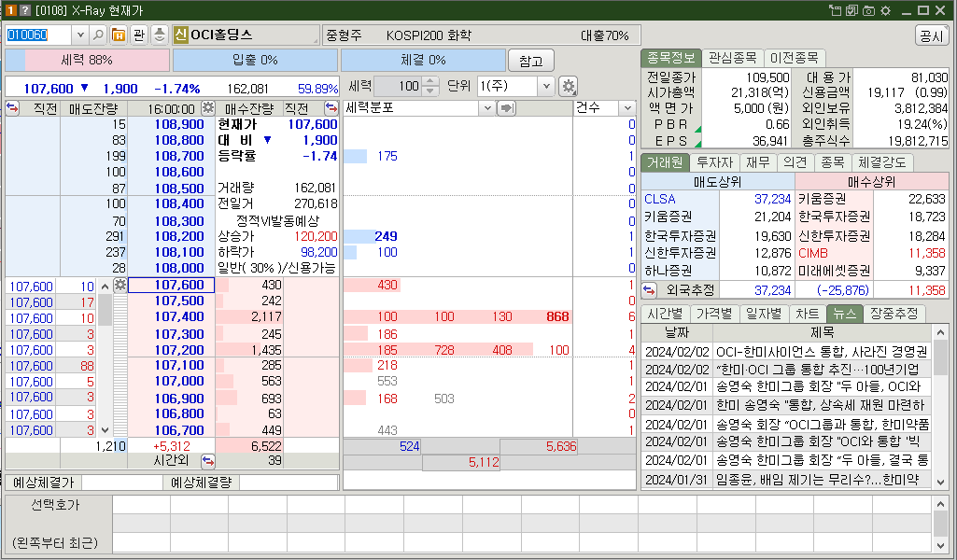Click the gear icon at the top of the price ladder
Image resolution: width=957 pixels, height=560 pixels.
coord(120,285)
